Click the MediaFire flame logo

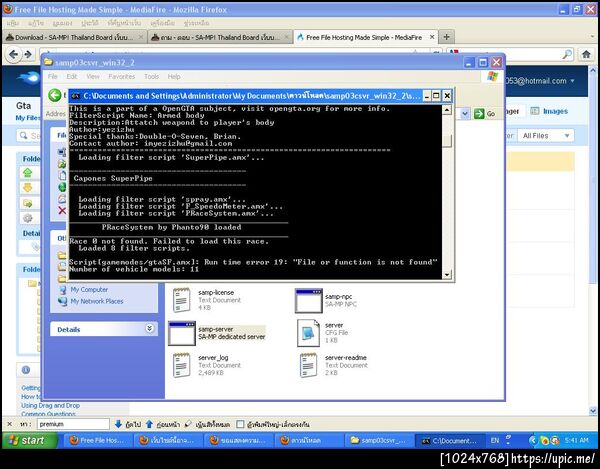tap(28, 78)
